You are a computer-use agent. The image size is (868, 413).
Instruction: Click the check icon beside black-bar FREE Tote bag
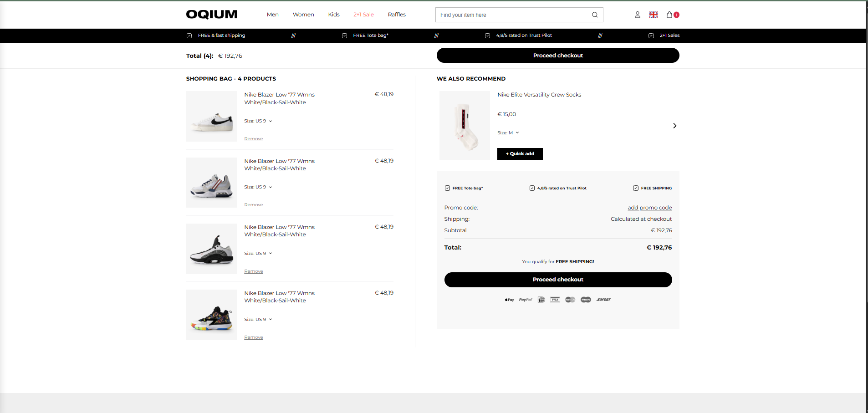[344, 36]
